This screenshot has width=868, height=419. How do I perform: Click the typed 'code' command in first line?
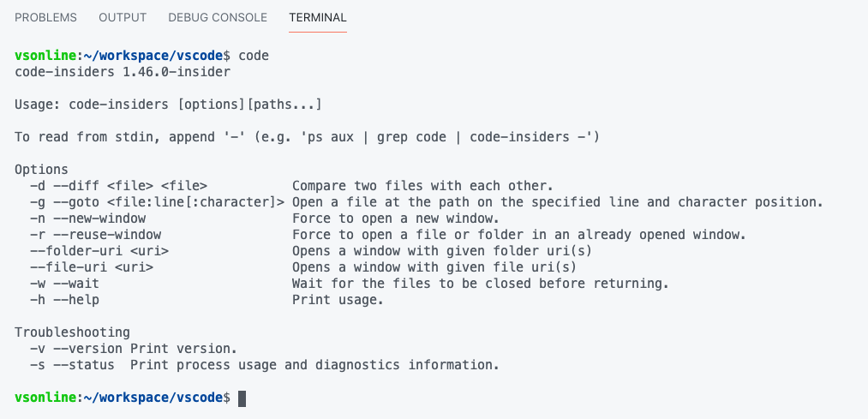point(254,56)
